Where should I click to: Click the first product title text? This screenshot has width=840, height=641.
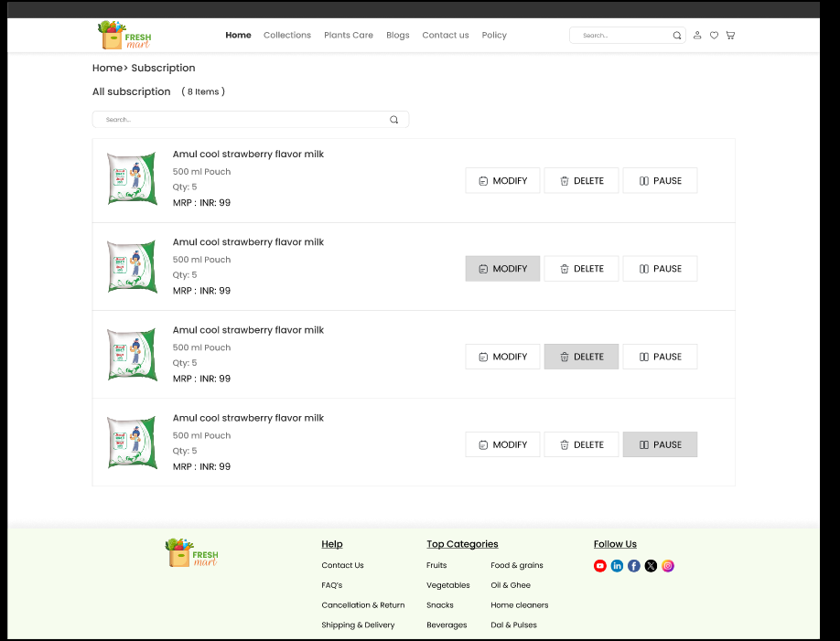point(248,155)
